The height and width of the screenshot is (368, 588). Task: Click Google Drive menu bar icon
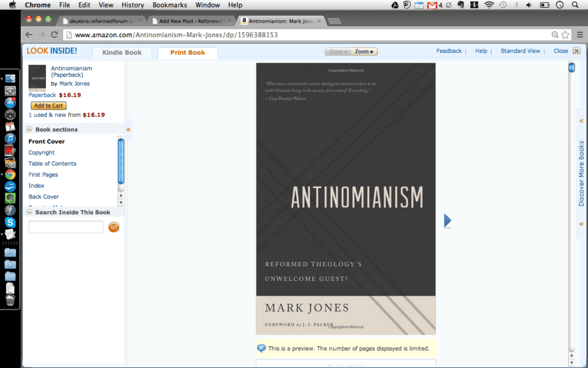395,5
